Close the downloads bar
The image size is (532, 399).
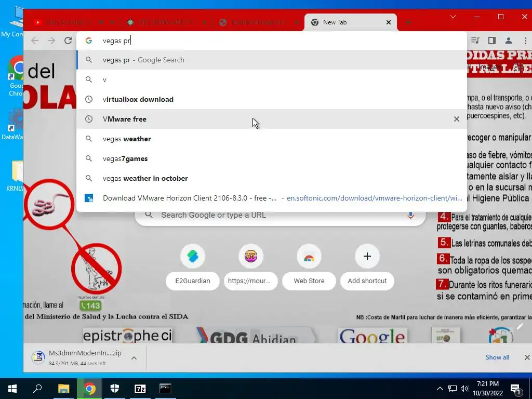pos(527,357)
